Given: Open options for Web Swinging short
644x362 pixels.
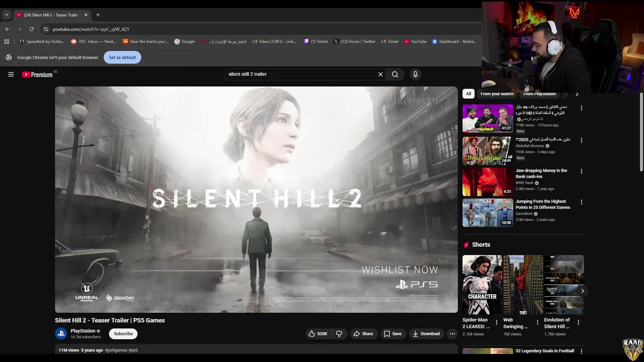Looking at the screenshot, I should [537, 323].
